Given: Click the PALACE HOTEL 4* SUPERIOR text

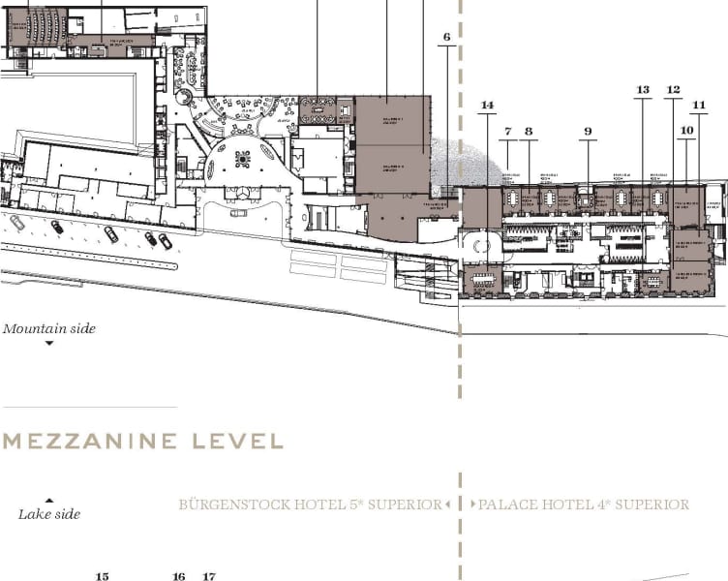Looking at the screenshot, I should [x=583, y=505].
